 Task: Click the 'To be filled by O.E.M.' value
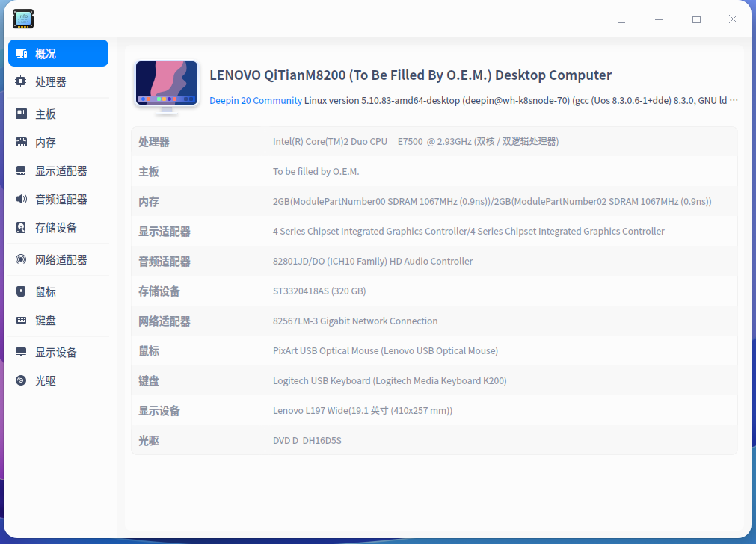click(x=316, y=172)
